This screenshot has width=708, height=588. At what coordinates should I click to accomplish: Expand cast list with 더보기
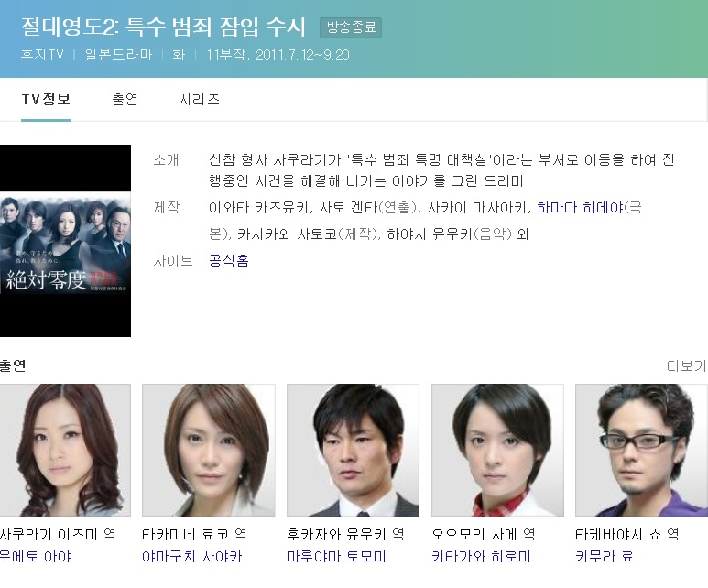(x=686, y=365)
